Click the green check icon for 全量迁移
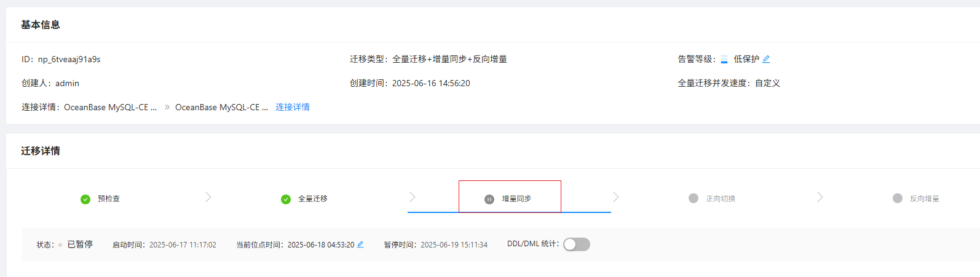980x277 pixels. [x=286, y=199]
